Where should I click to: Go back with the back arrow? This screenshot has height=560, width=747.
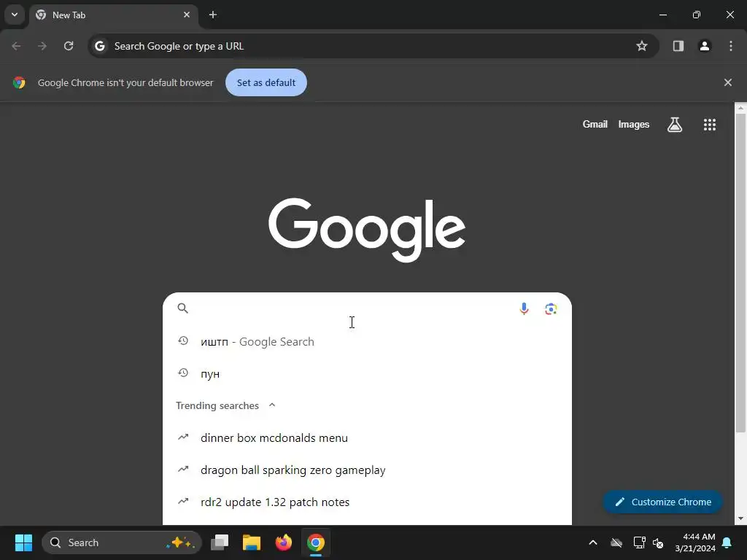tap(16, 46)
